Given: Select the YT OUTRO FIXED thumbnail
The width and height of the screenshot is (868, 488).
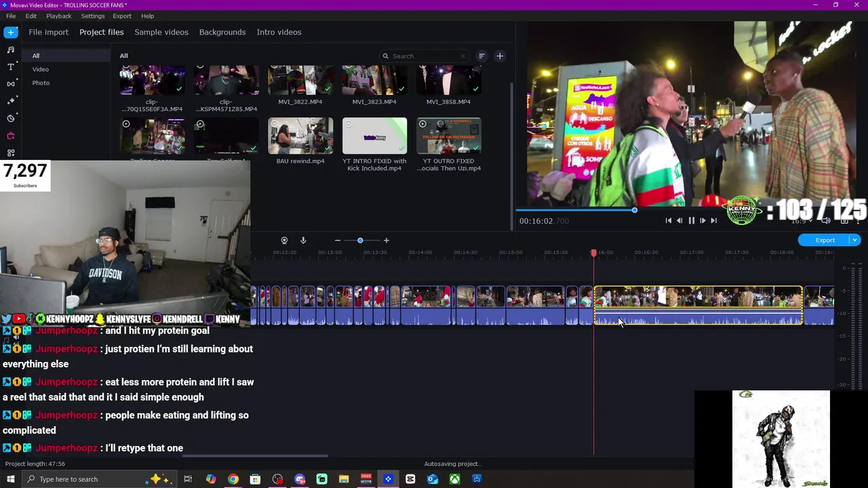Looking at the screenshot, I should pyautogui.click(x=449, y=136).
